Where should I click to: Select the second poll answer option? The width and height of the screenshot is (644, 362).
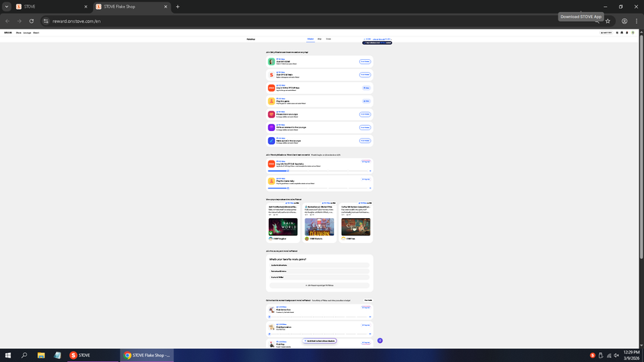tap(319, 271)
